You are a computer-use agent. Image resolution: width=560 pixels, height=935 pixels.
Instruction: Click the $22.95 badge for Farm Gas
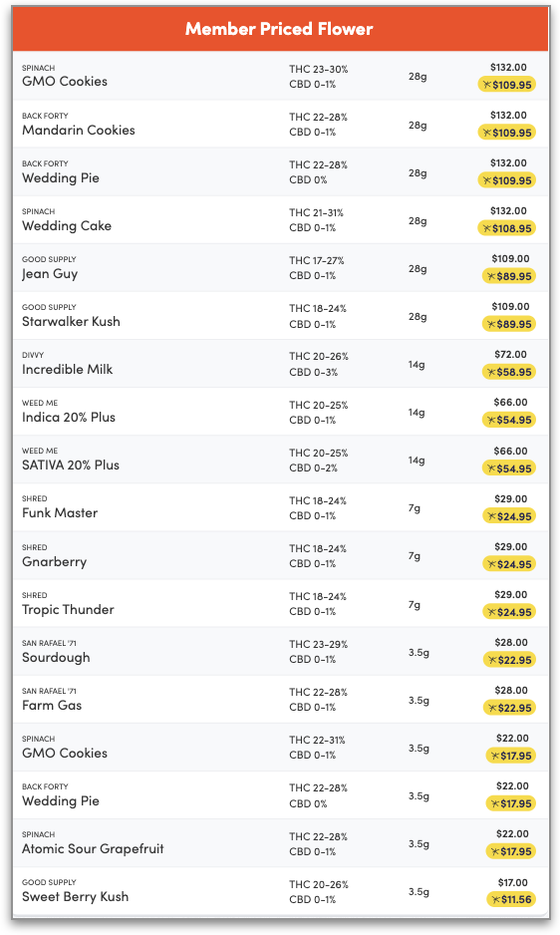(509, 708)
